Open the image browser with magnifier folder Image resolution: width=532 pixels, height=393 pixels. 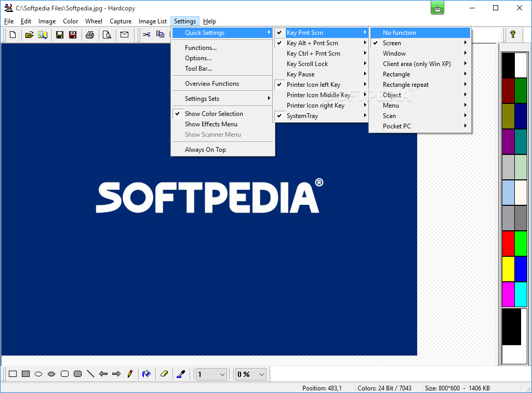(x=43, y=35)
